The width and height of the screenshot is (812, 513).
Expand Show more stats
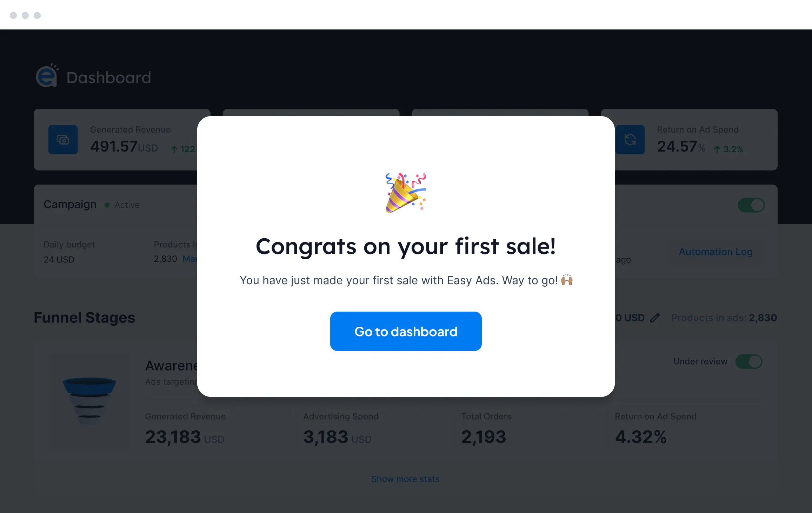pyautogui.click(x=405, y=479)
